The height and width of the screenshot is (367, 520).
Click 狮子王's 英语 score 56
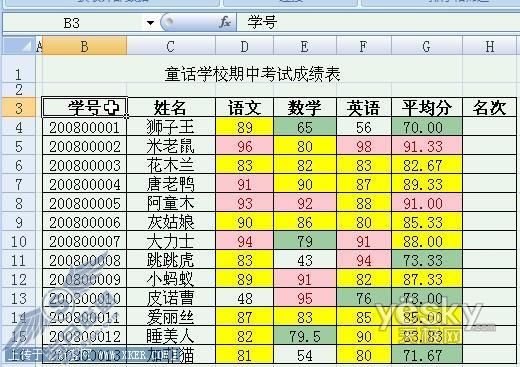pos(364,127)
